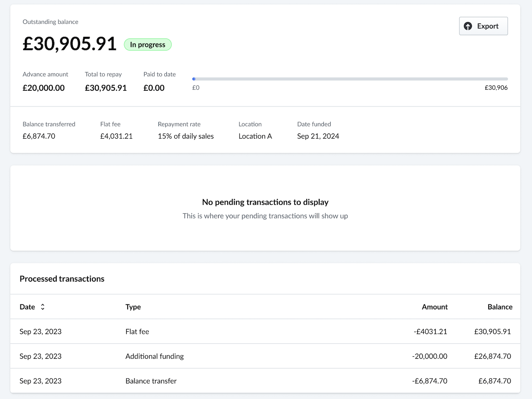Sort the table by the Date column
This screenshot has height=399, width=532.
[32, 307]
